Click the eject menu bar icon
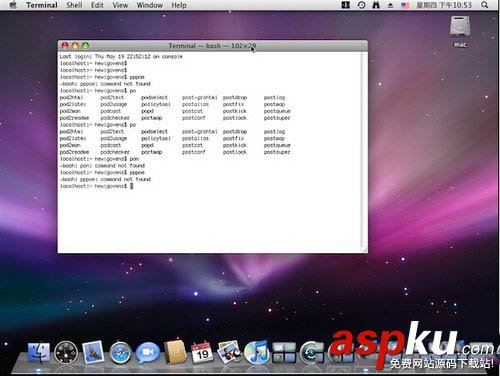This screenshot has width=500, height=376. tap(390, 5)
